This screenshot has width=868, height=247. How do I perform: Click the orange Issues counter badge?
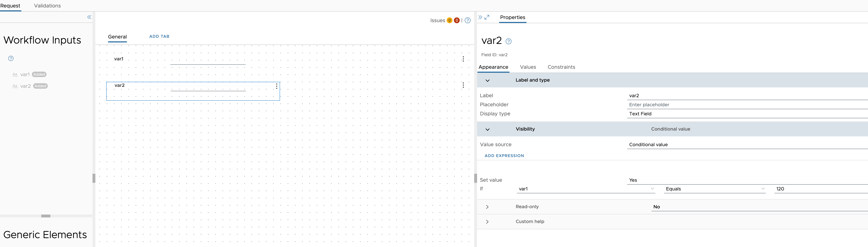[x=450, y=20]
